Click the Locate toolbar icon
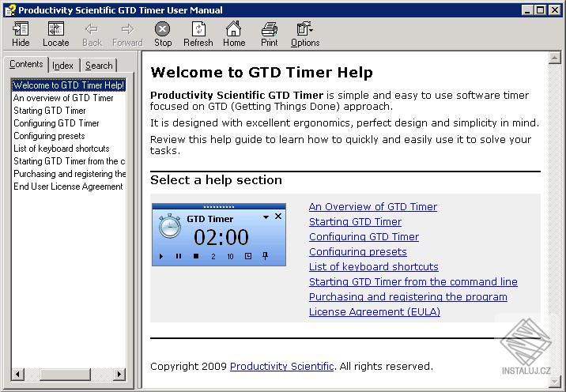566x392 pixels. pyautogui.click(x=55, y=29)
